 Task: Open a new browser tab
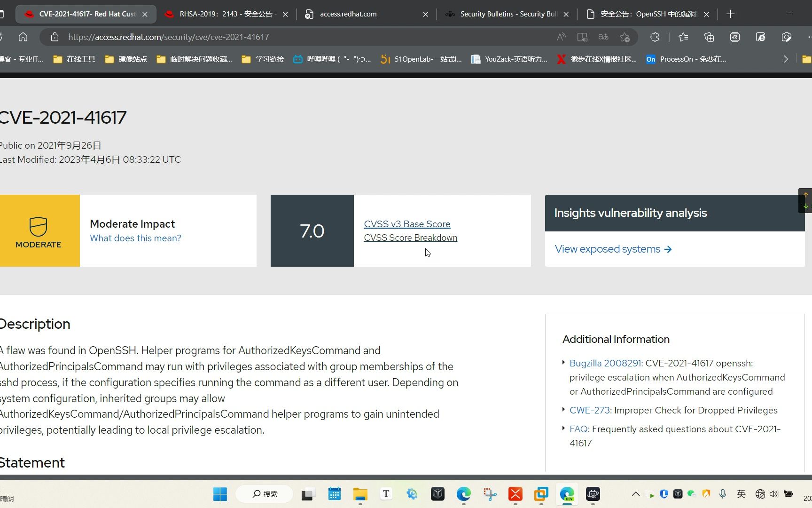(730, 14)
